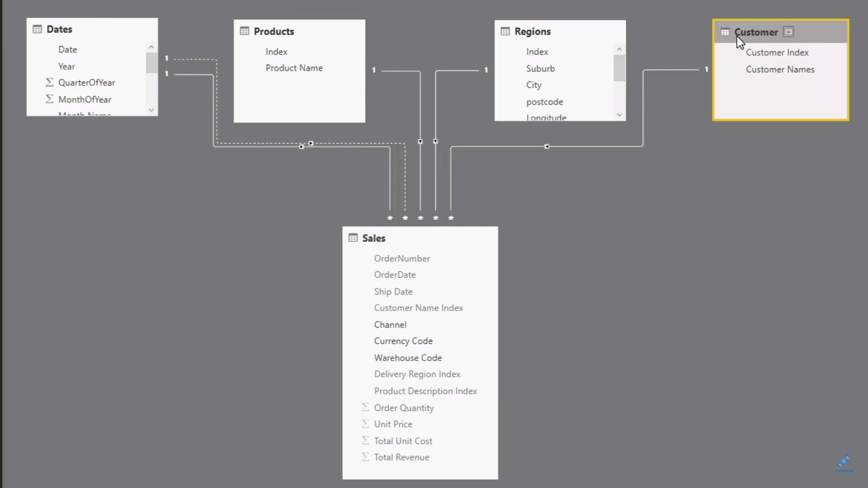Select the Product Description Index field
868x488 pixels.
click(425, 391)
